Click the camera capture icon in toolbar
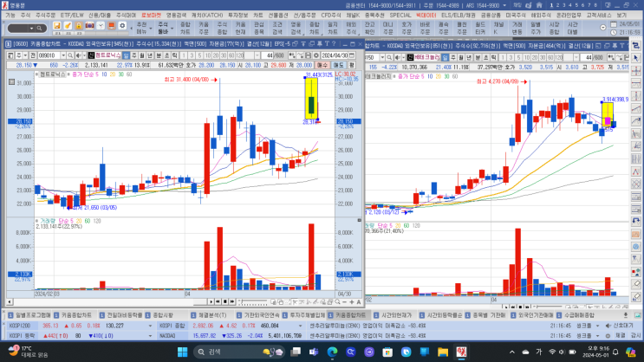The image size is (644, 362). click(89, 26)
